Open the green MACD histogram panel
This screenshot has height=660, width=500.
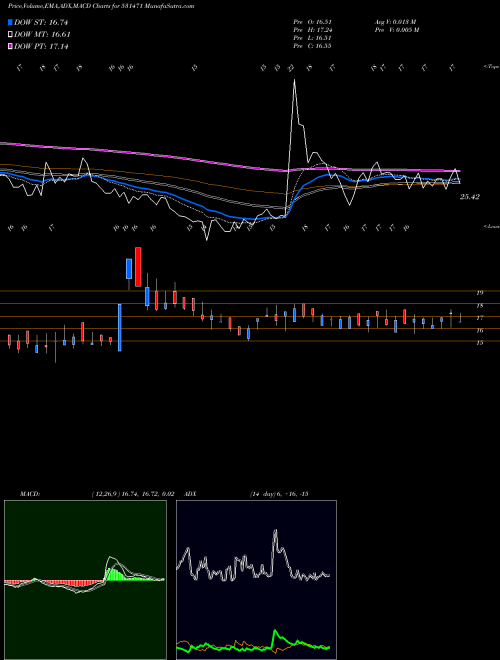point(85,580)
